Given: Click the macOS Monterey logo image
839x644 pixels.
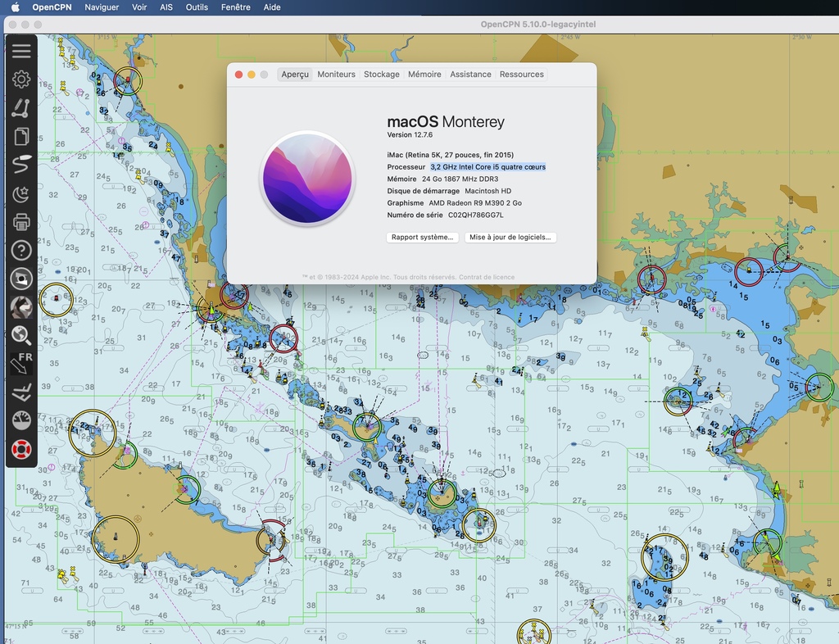Looking at the screenshot, I should click(307, 178).
